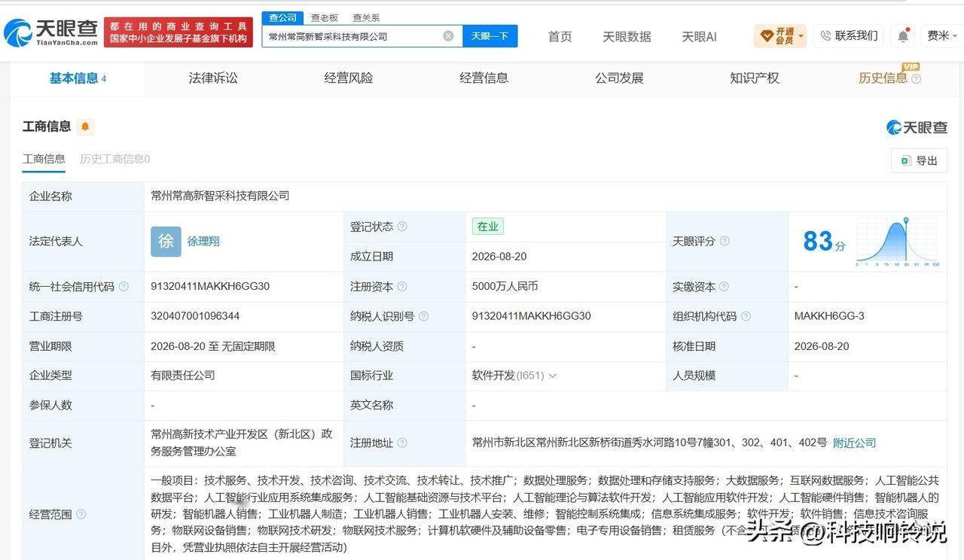Image resolution: width=964 pixels, height=560 pixels.
Task: Click the help icon next to 实缴资本
Action: [x=724, y=287]
